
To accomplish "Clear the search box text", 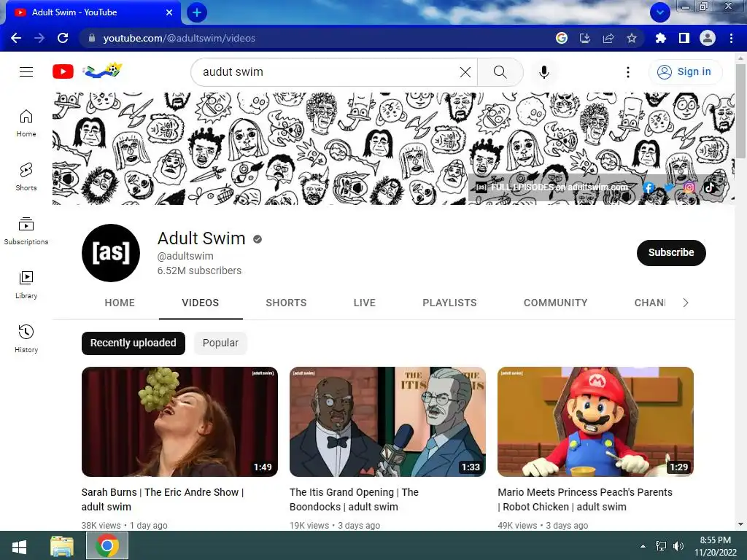I will [x=465, y=72].
